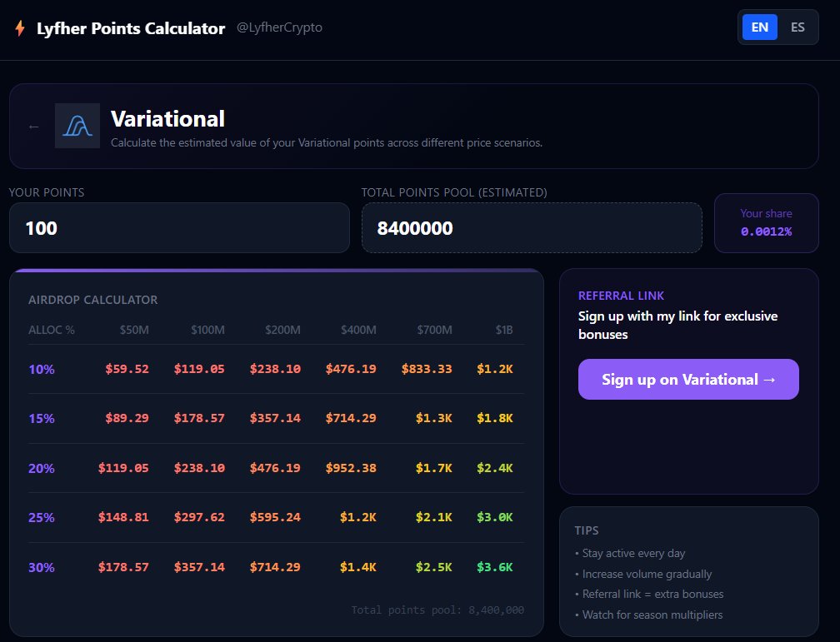This screenshot has width=840, height=642.
Task: Click the AIRDROP CALCULATOR heading
Action: 93,300
